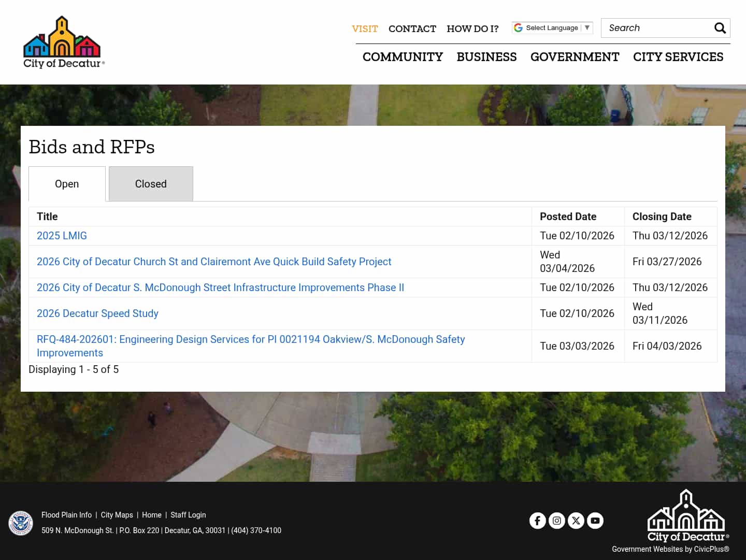
Task: Click the Facebook icon in the footer
Action: [538, 521]
